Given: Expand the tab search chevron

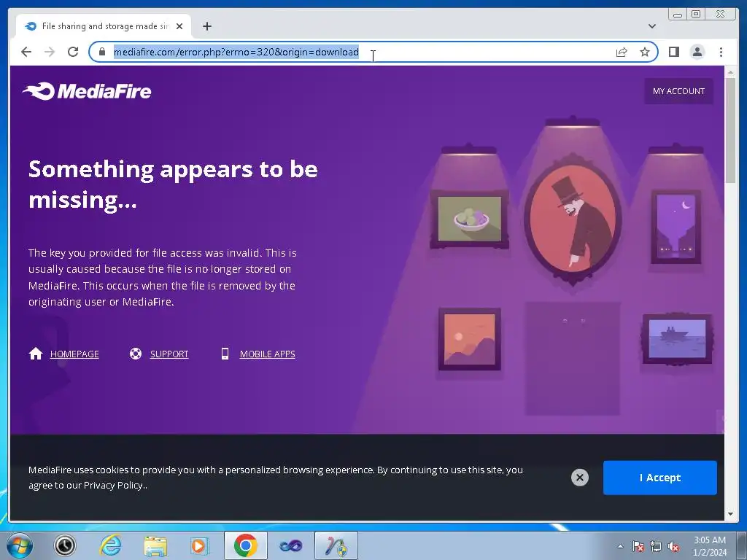Looking at the screenshot, I should (x=652, y=26).
